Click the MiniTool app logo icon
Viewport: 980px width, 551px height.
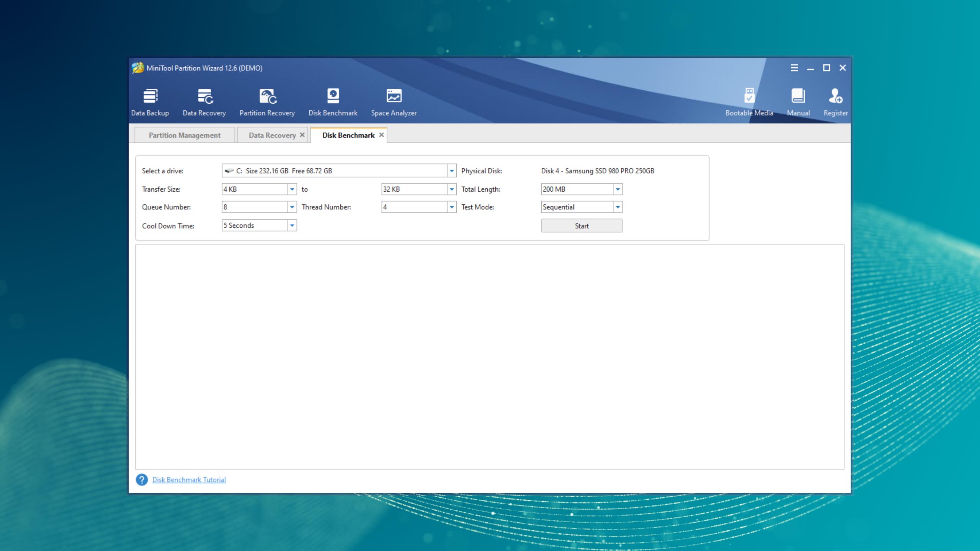click(137, 68)
